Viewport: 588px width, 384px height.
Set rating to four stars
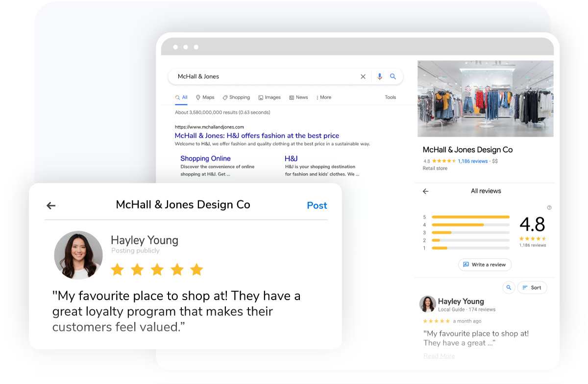click(x=177, y=269)
